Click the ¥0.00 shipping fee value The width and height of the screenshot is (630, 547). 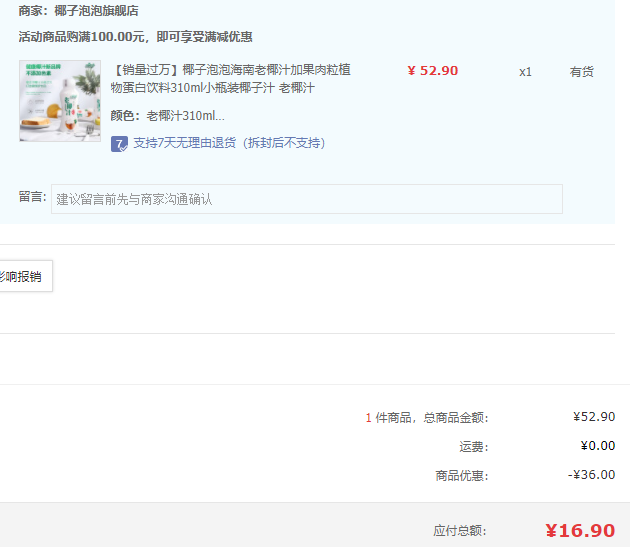(x=597, y=446)
